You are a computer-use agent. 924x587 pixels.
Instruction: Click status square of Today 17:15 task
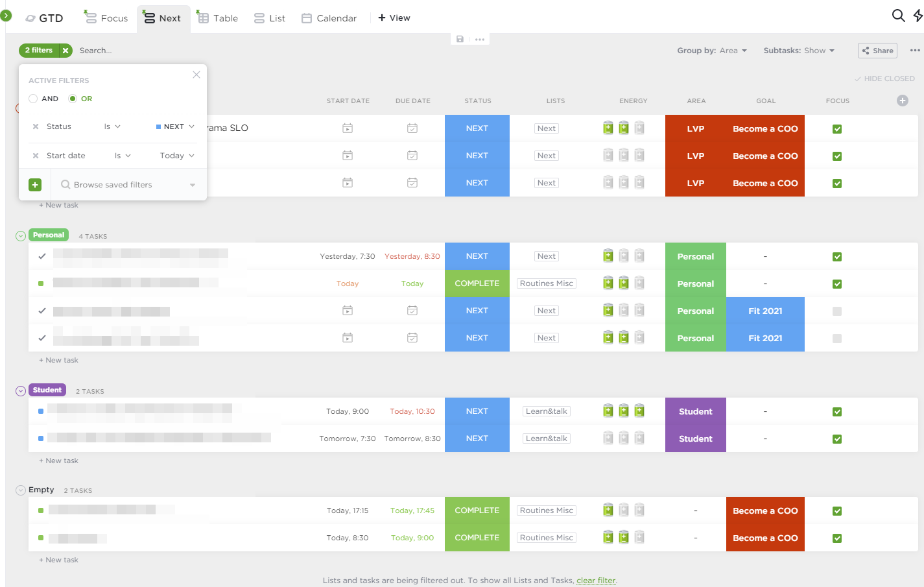click(x=41, y=510)
